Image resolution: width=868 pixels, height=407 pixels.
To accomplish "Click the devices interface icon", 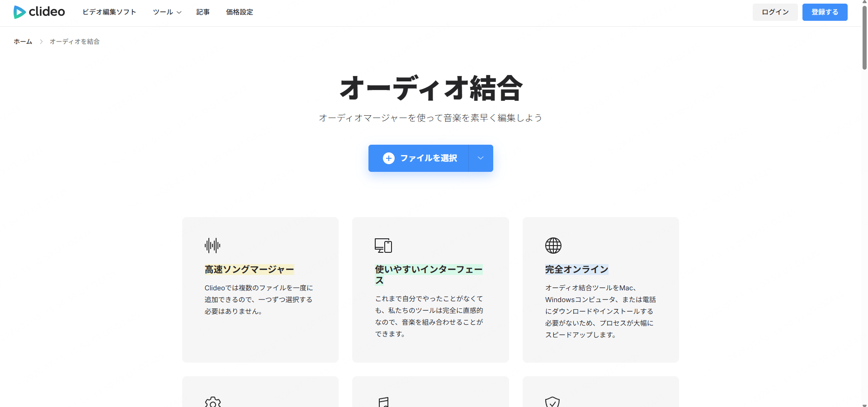I will pos(383,246).
